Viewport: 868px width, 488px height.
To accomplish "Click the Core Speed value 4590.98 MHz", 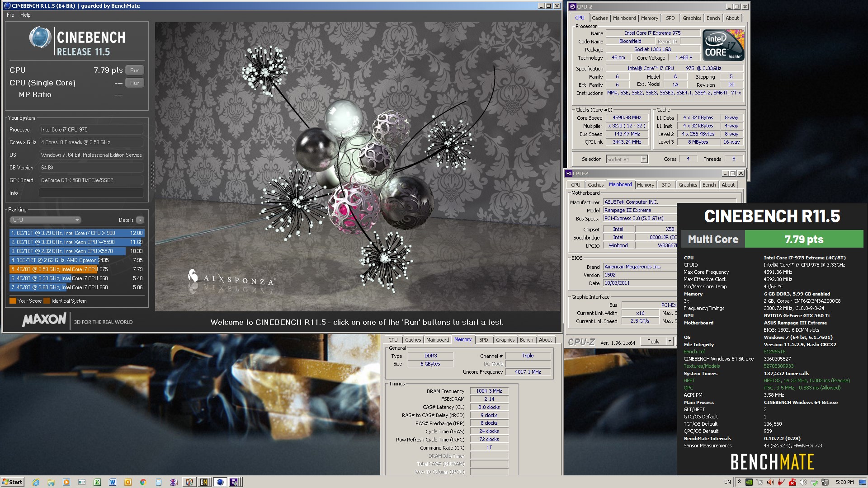I will 627,117.
